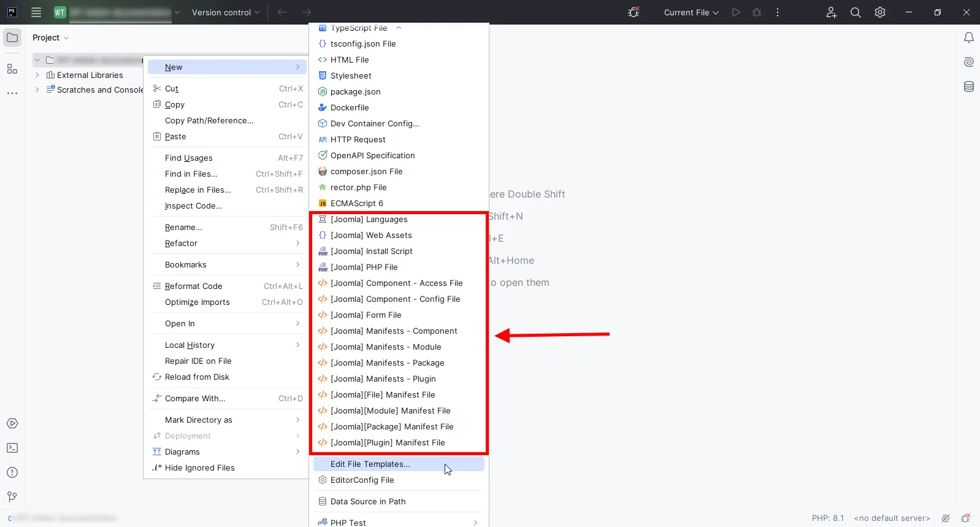Open the Database tool window
Screen dimensions: 980x527
pos(968,87)
